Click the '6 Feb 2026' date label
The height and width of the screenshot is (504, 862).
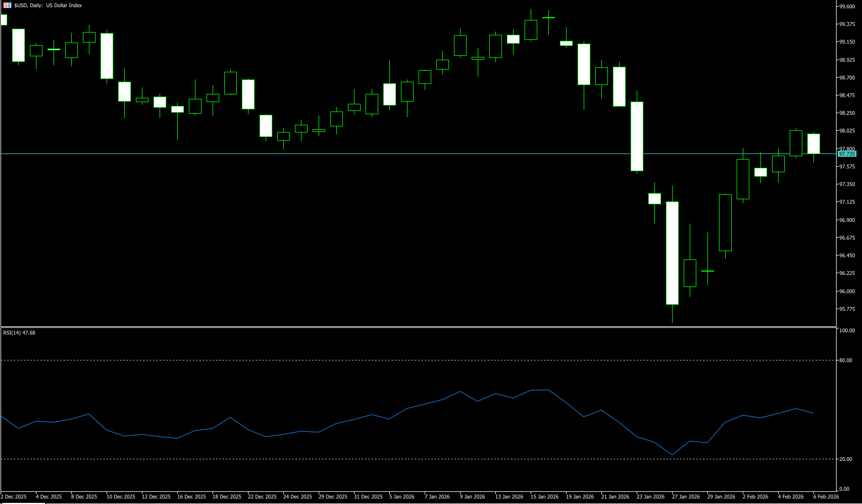tap(826, 497)
